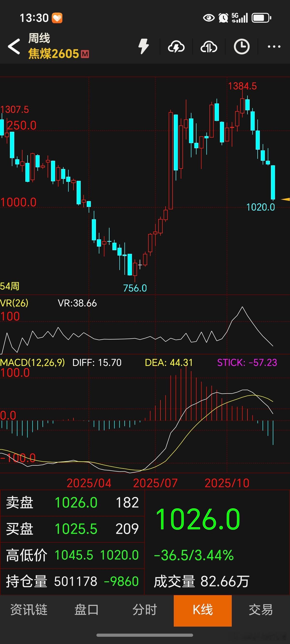Tap the clock period icon

click(x=241, y=46)
